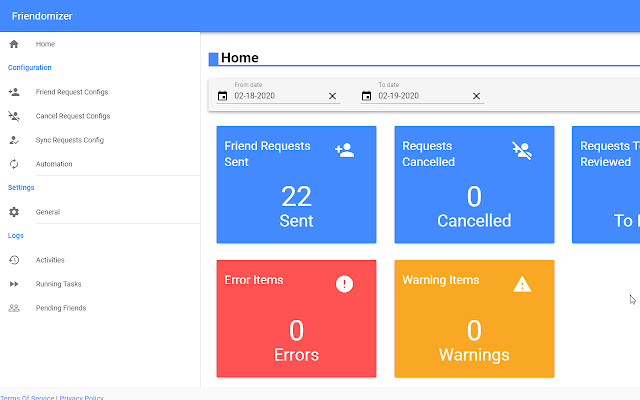Click the Friend Request Configs add-person icon
Screen dimensions: 640x400
[14, 92]
